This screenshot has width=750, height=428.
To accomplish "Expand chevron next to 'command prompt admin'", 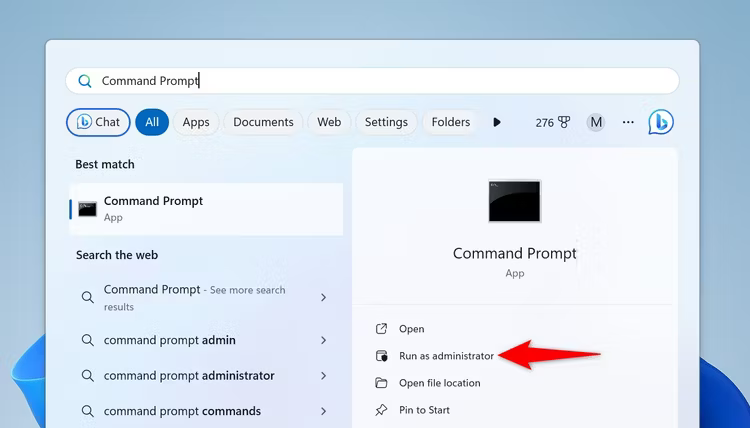I will pyautogui.click(x=323, y=340).
